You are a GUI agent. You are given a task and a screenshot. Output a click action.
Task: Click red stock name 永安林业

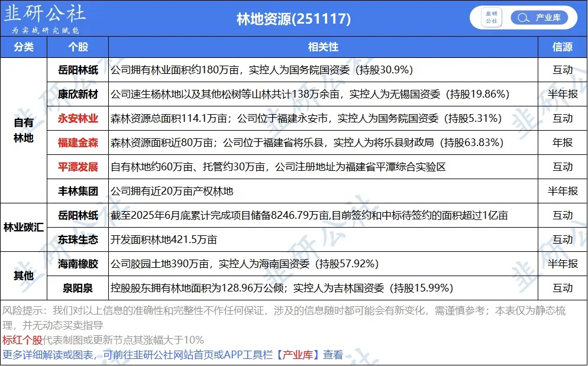78,118
